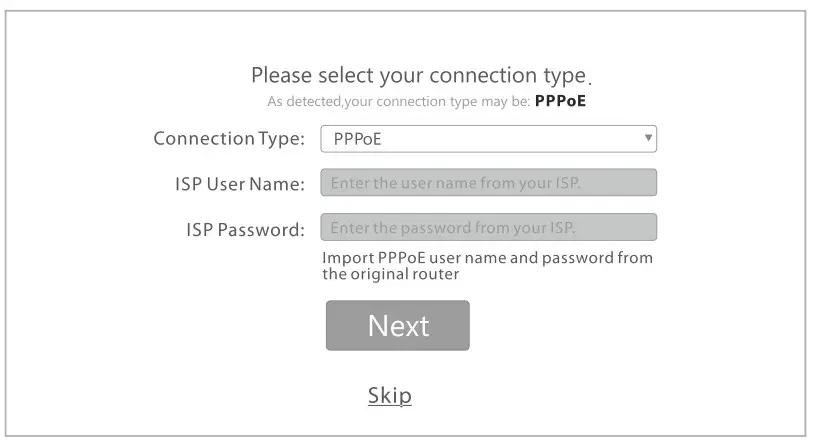The image size is (813, 442).
Task: Click placeholder 'Enter the password from your ISP'
Action: tap(453, 227)
